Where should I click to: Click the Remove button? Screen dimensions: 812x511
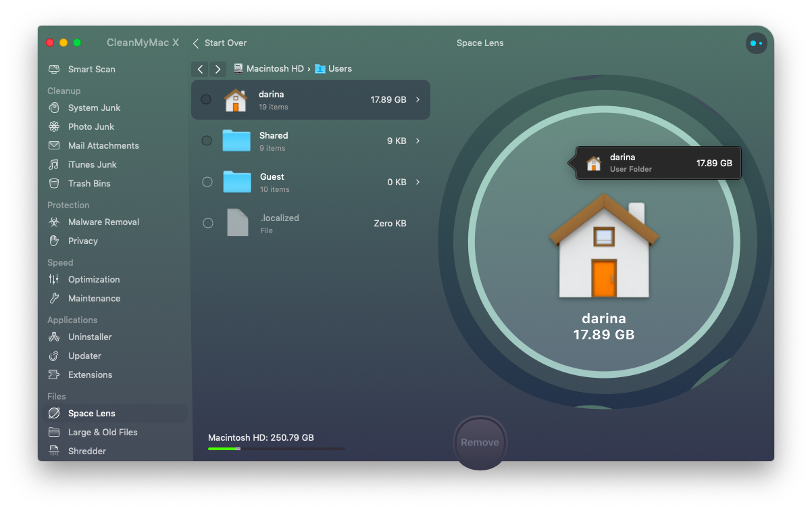point(480,443)
